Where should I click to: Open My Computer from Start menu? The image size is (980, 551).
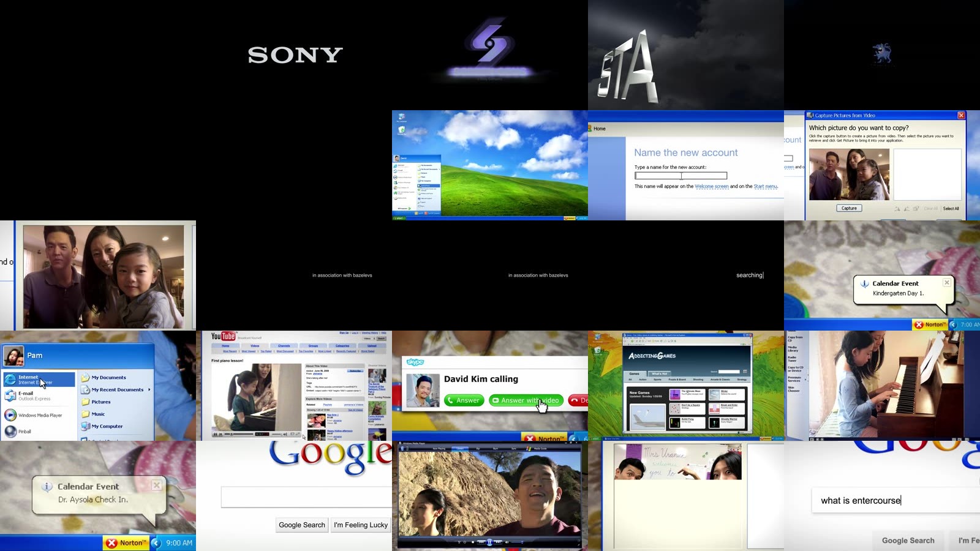[102, 427]
